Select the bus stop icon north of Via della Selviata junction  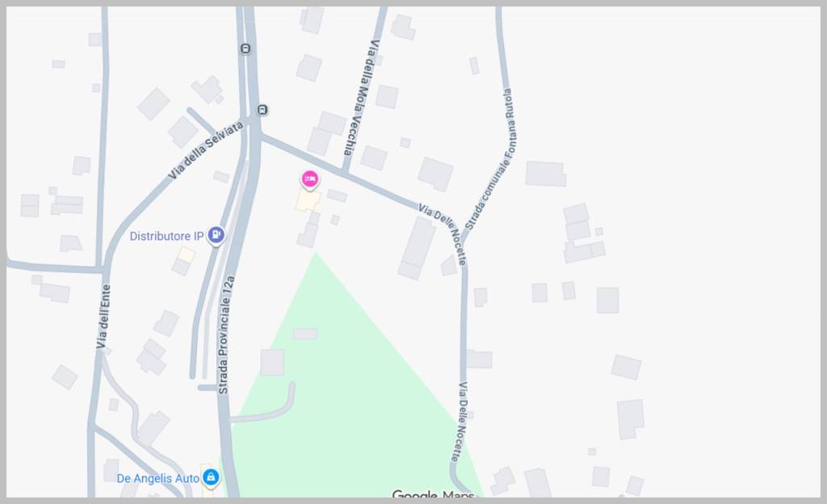pos(246,49)
